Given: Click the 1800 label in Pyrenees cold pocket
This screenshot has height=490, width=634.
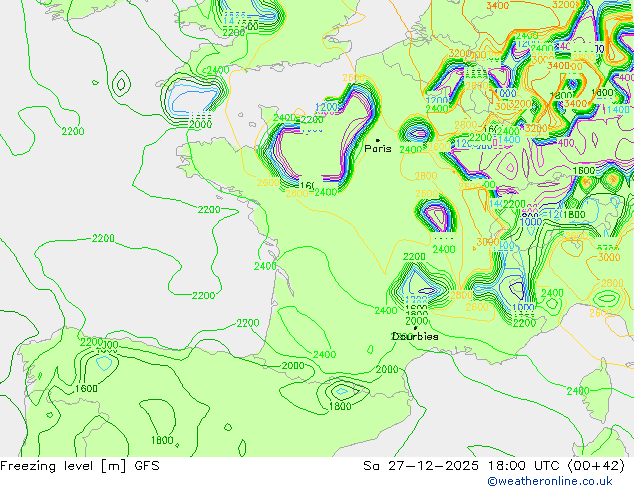Looking at the screenshot, I should coord(340,406).
